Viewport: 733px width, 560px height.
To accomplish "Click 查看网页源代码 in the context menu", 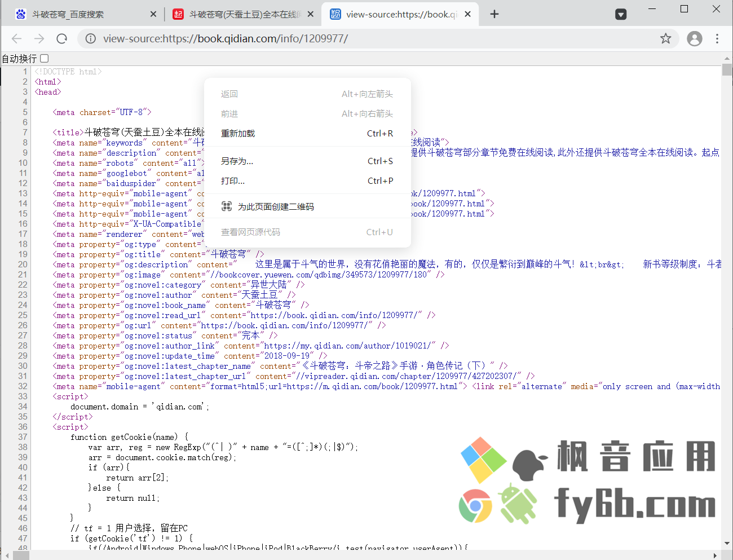I will (307, 232).
